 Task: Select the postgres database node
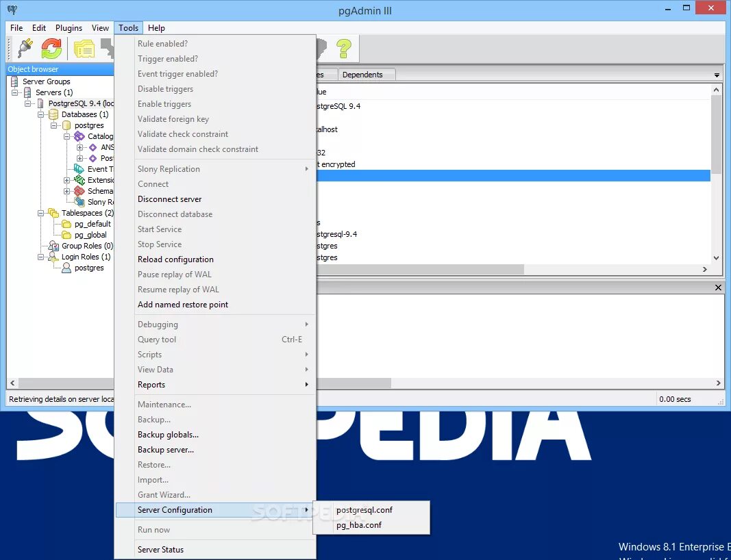click(x=89, y=125)
